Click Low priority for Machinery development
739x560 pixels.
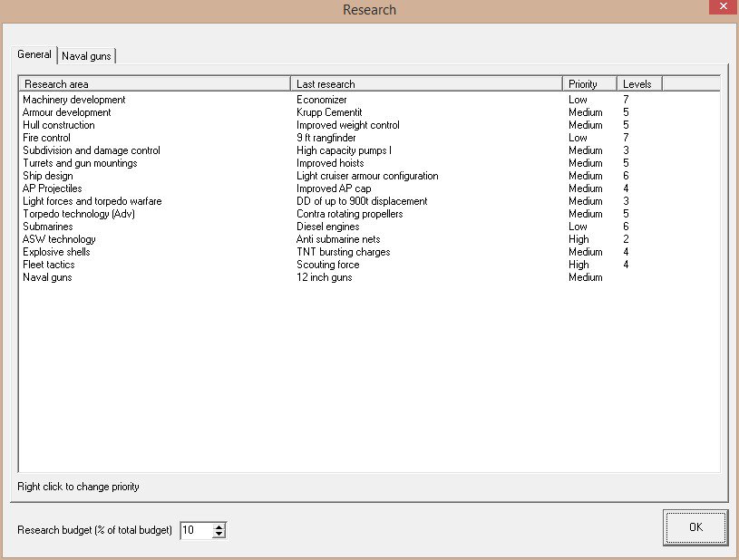pyautogui.click(x=578, y=100)
